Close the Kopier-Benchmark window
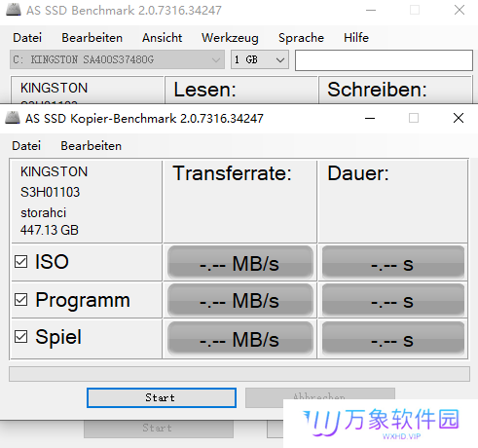Screen dimensions: 478x448 pyautogui.click(x=459, y=118)
